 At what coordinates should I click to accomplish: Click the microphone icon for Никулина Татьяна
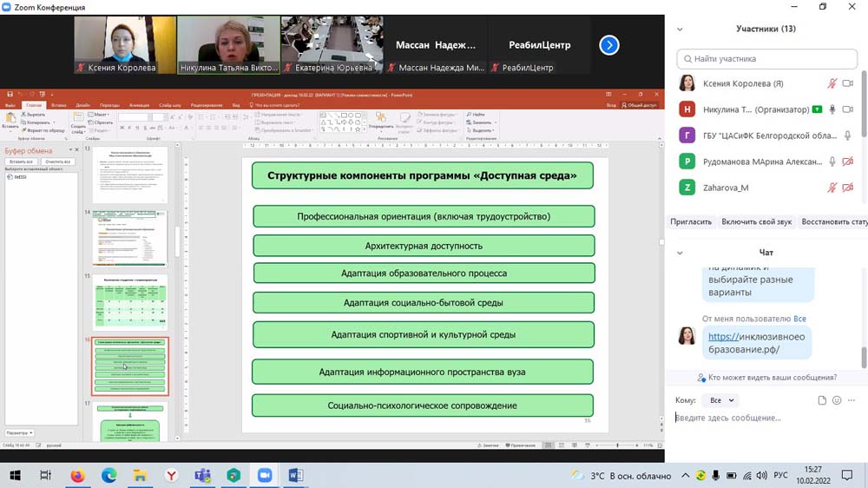tap(832, 109)
